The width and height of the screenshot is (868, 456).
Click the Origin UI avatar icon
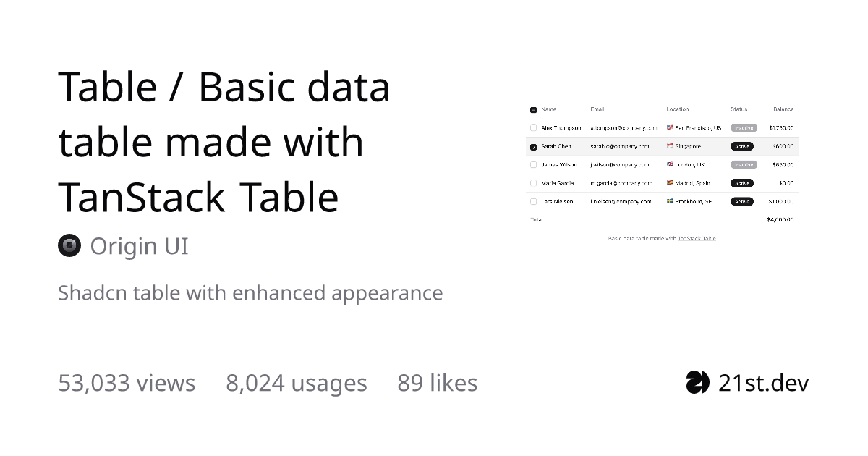click(x=69, y=246)
